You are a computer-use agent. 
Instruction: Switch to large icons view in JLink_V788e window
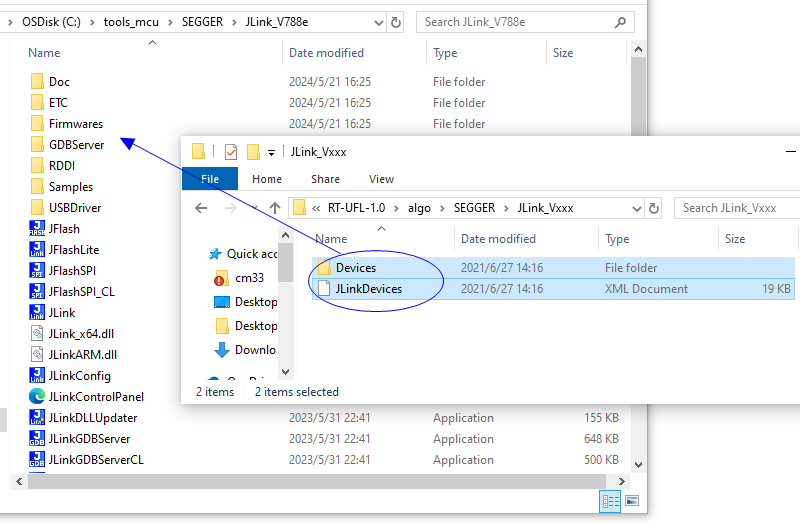coord(632,501)
